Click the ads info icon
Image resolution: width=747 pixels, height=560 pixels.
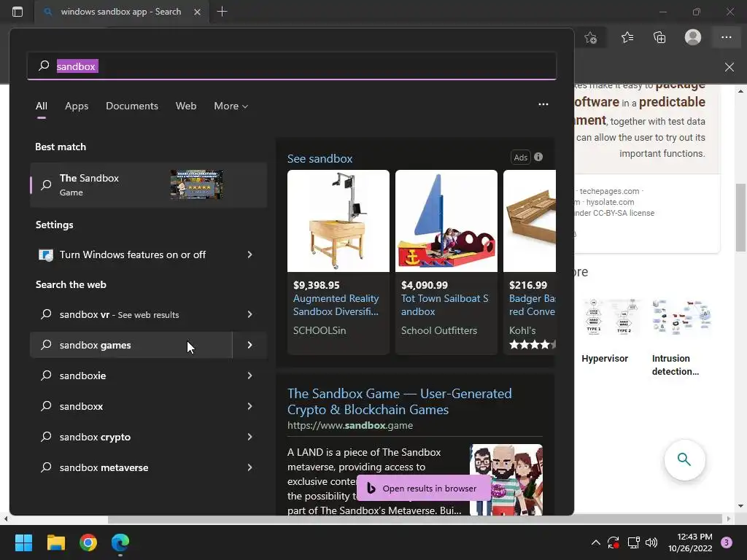pos(538,157)
